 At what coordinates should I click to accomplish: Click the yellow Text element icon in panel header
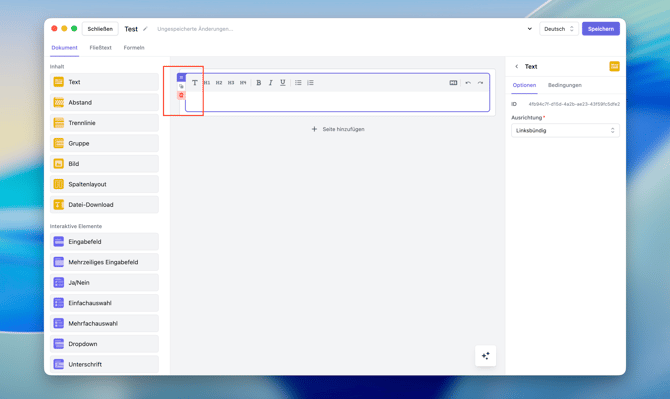point(614,66)
